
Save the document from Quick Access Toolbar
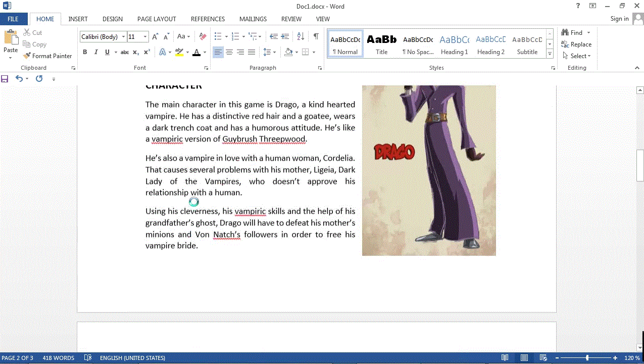[5, 79]
